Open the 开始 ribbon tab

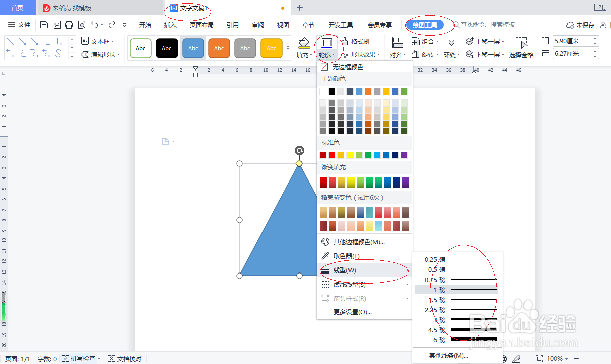tap(145, 25)
